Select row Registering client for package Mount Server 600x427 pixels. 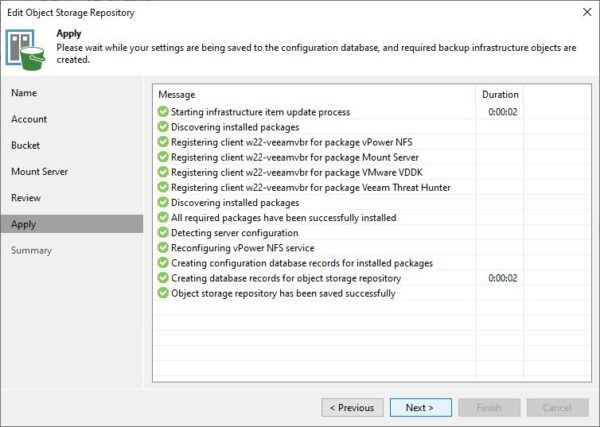372,157
